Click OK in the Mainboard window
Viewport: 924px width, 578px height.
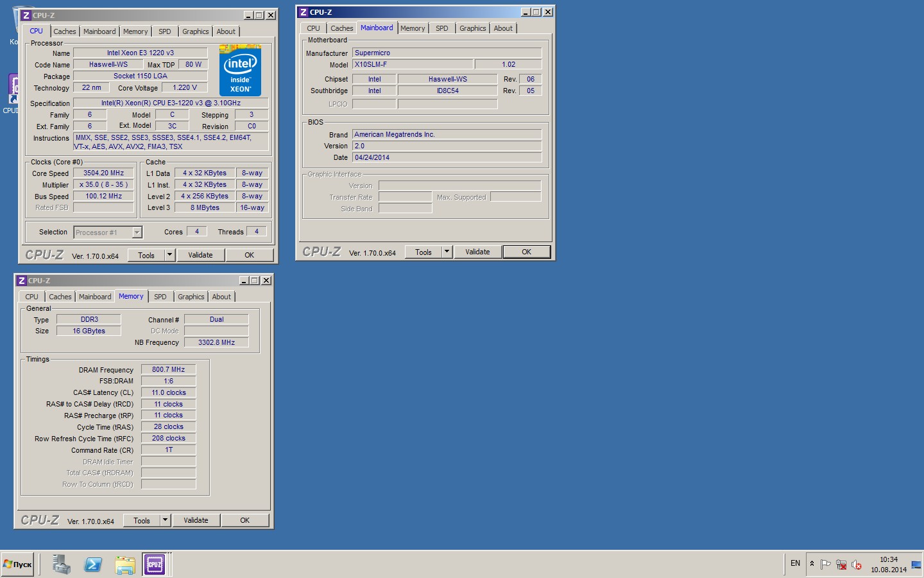527,252
